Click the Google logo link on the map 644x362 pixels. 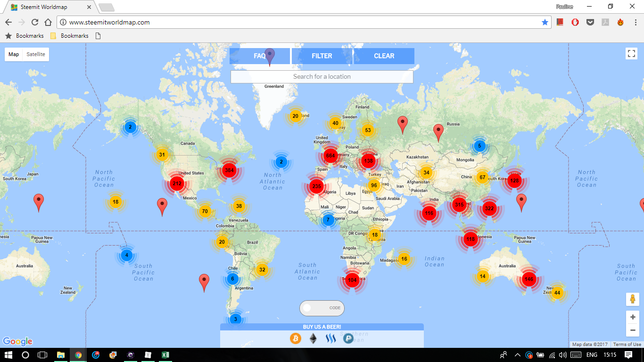point(17,341)
